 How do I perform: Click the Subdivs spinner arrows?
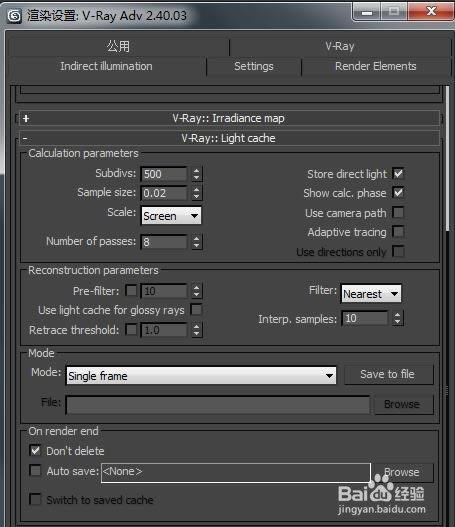(x=197, y=174)
